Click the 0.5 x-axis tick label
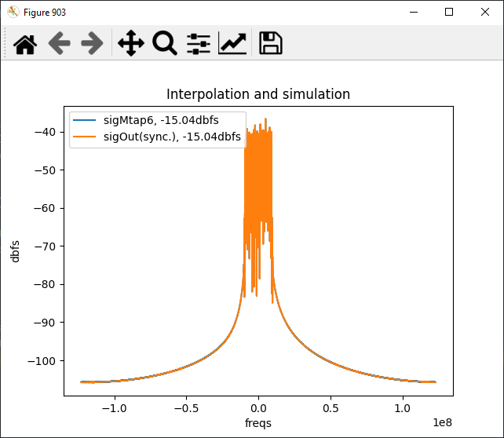 331,408
